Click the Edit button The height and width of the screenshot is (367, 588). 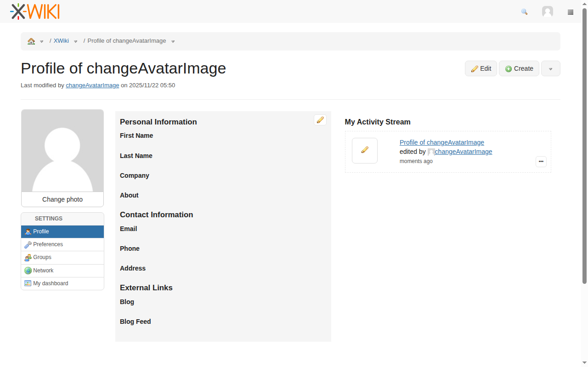click(481, 68)
